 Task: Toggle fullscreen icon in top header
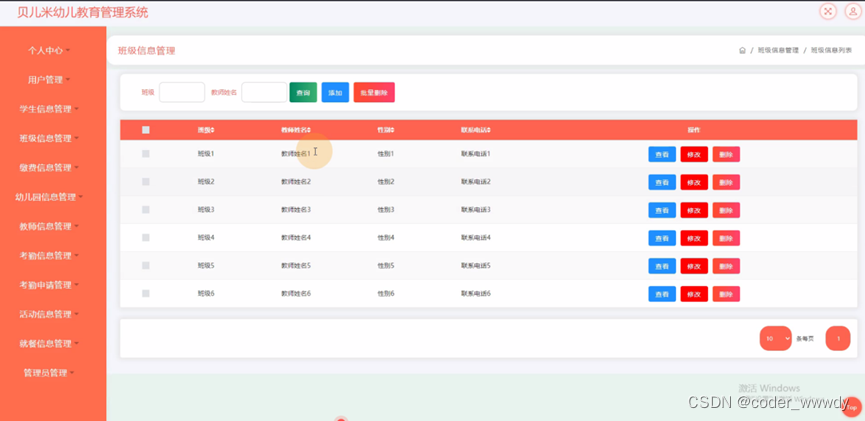[827, 11]
